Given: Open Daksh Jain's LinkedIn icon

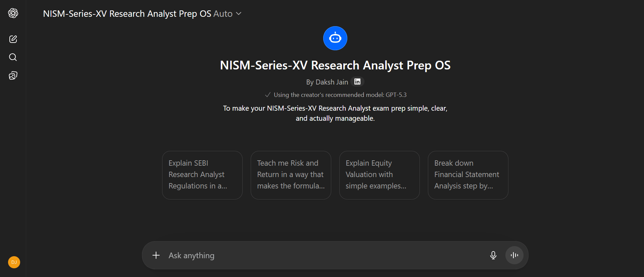Looking at the screenshot, I should (x=357, y=81).
